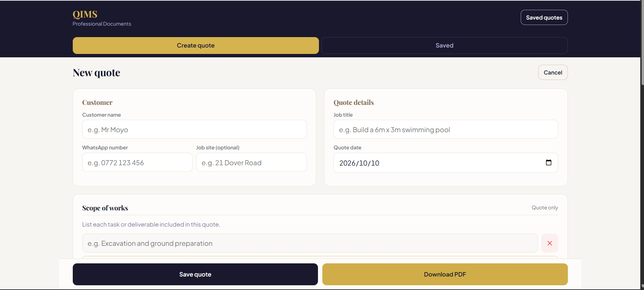Switch to the Saved tab
Viewport: 644px width, 290px height.
[x=444, y=46]
